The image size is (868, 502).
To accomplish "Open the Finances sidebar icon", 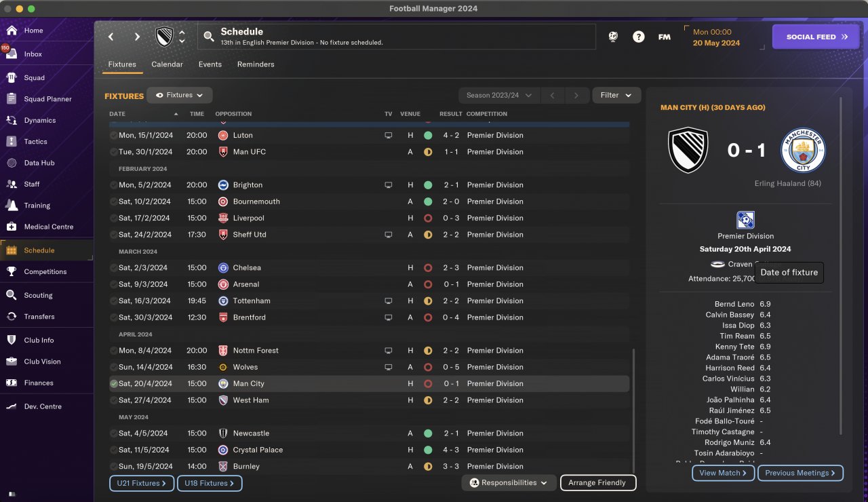I will [12, 383].
